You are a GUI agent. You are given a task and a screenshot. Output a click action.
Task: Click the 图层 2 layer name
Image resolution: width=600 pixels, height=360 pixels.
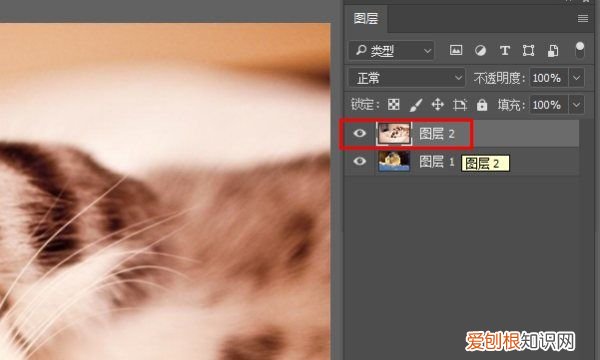click(x=437, y=134)
